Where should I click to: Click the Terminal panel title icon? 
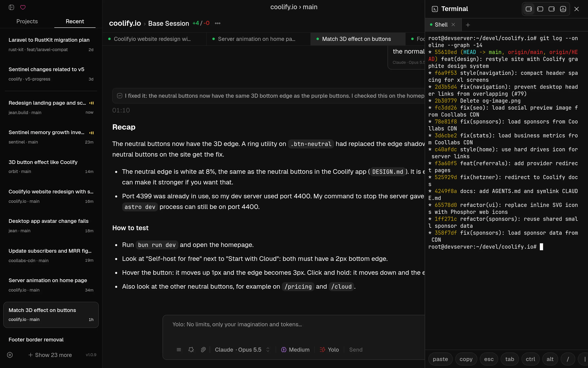tap(435, 9)
